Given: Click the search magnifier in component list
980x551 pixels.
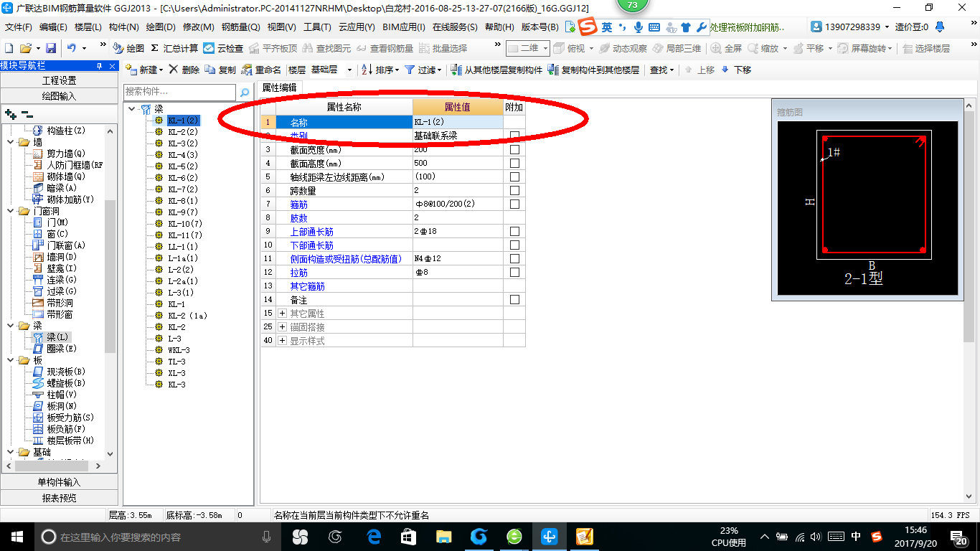Looking at the screenshot, I should click(x=245, y=93).
